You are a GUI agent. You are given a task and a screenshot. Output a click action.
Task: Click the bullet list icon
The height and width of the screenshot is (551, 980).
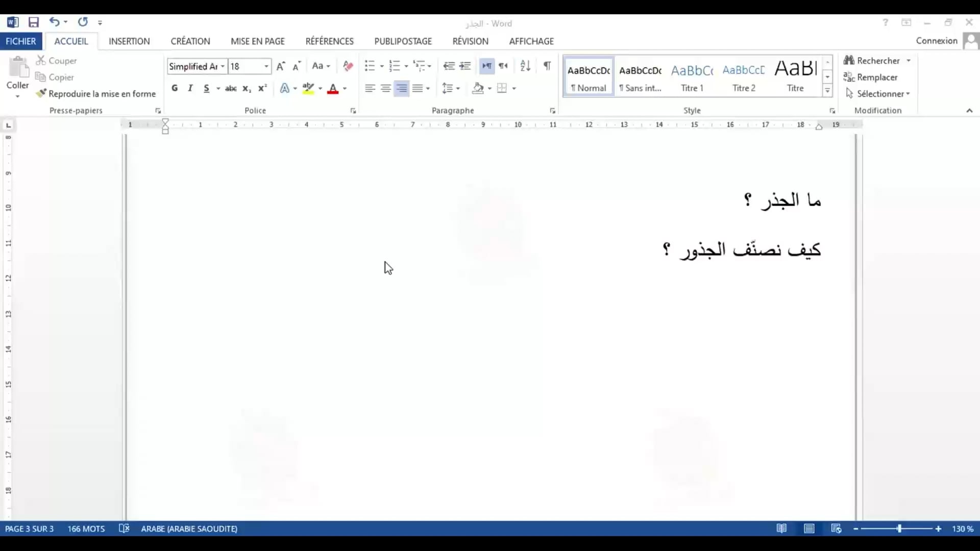tap(370, 66)
